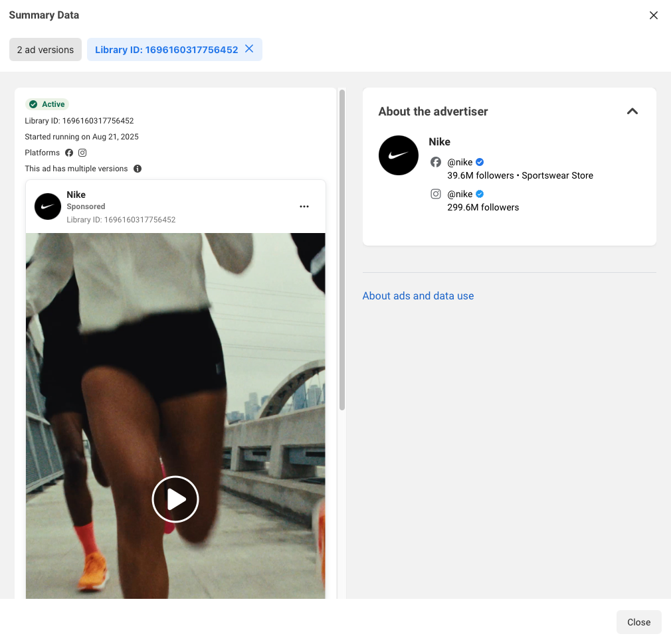Open the Facebook @nike handle
This screenshot has height=644, width=671.
click(460, 162)
